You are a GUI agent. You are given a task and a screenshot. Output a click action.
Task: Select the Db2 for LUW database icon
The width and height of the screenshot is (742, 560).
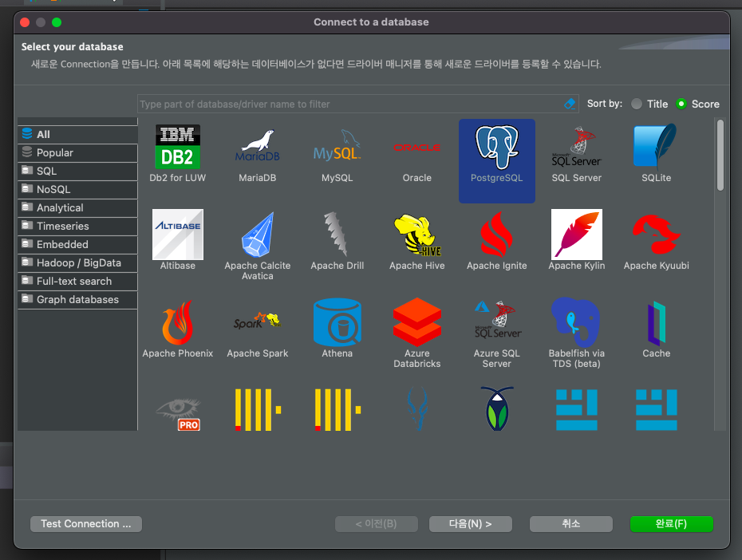177,147
